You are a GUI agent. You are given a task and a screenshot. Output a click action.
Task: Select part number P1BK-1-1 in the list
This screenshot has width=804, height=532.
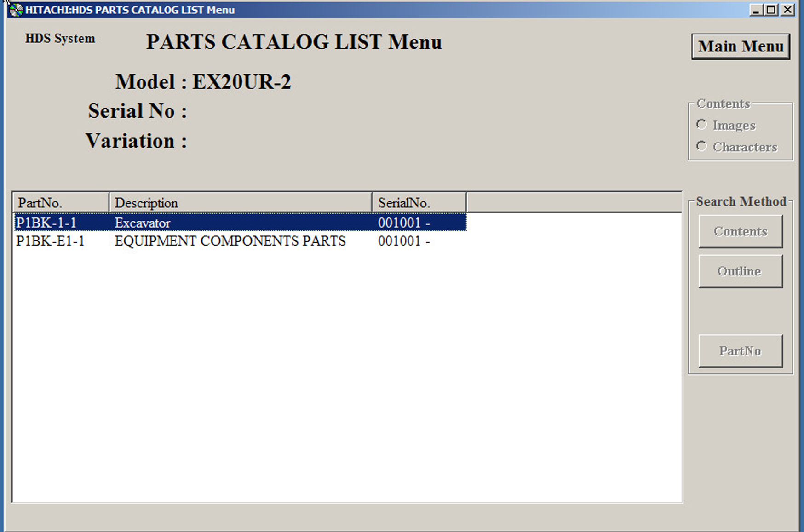tap(46, 223)
